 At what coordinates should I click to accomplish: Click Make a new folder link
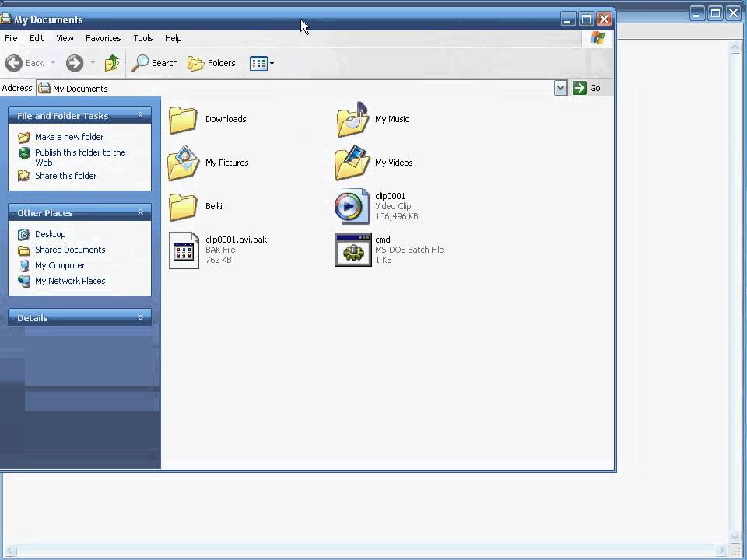(69, 137)
